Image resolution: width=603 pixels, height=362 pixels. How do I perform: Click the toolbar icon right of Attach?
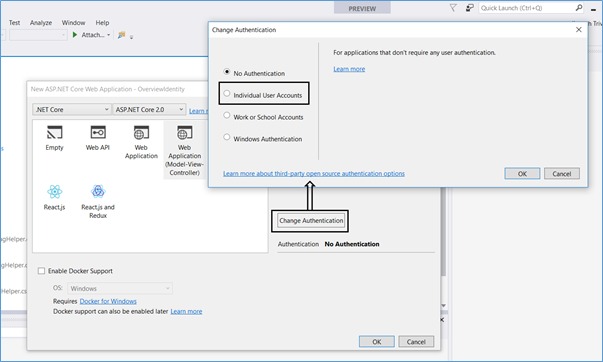122,35
